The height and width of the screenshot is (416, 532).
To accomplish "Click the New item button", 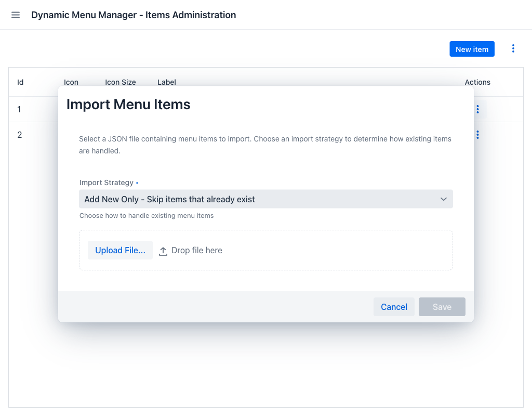I will click(x=472, y=49).
